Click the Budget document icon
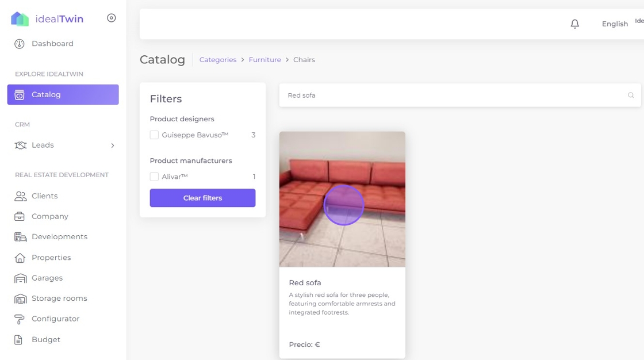The image size is (644, 360). pyautogui.click(x=19, y=339)
